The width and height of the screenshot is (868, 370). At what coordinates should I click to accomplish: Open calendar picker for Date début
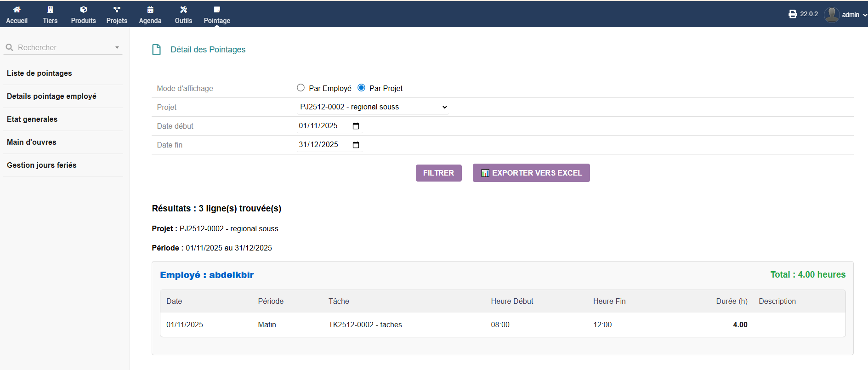point(356,126)
